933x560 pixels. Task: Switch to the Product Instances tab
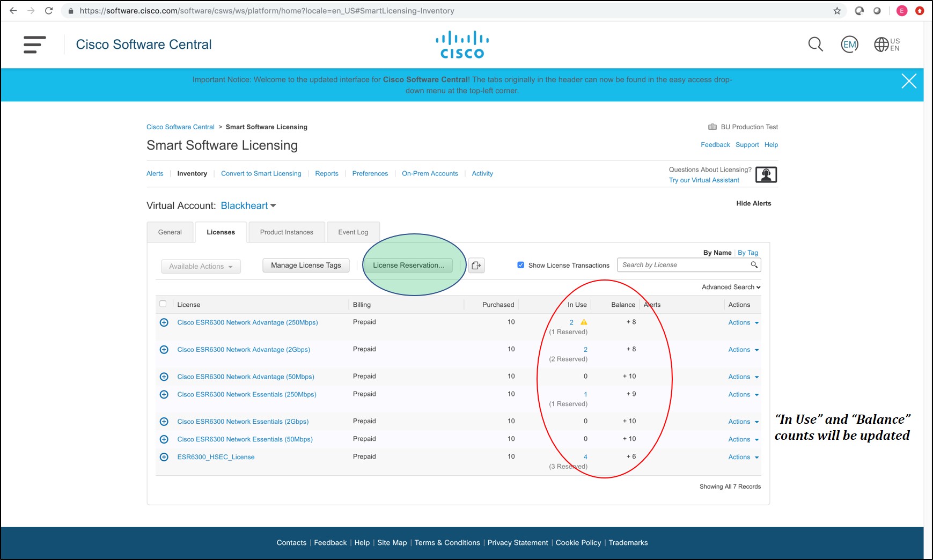coord(286,232)
